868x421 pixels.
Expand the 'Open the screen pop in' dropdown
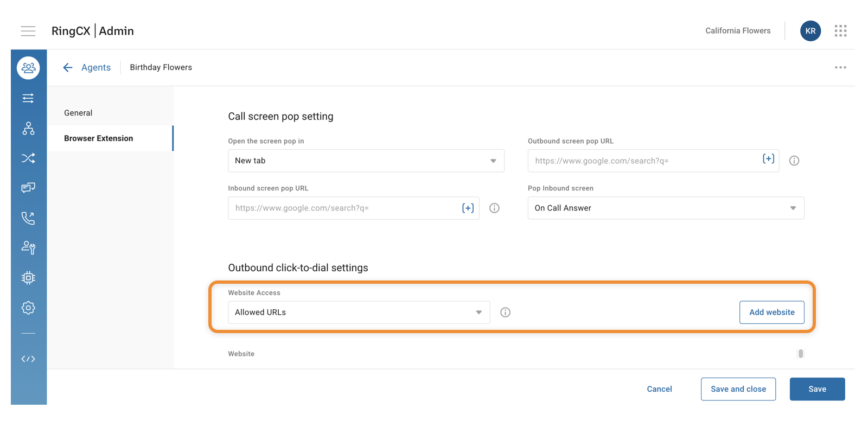(x=366, y=161)
